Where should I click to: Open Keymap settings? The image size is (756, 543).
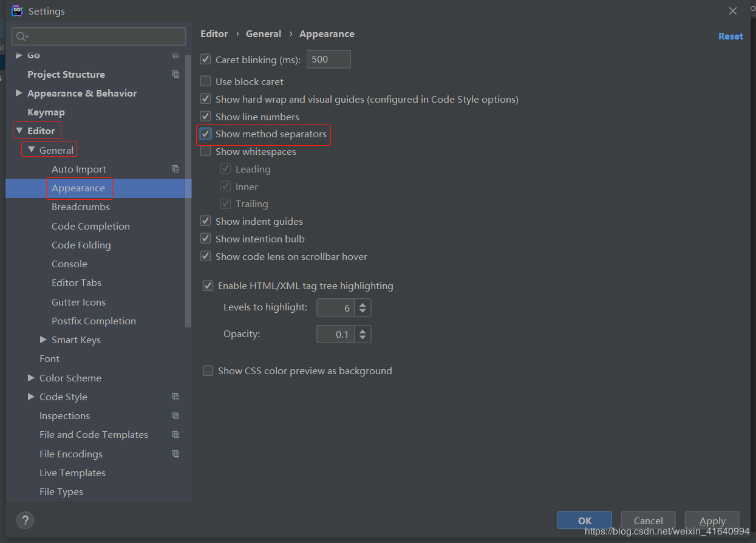coord(46,112)
